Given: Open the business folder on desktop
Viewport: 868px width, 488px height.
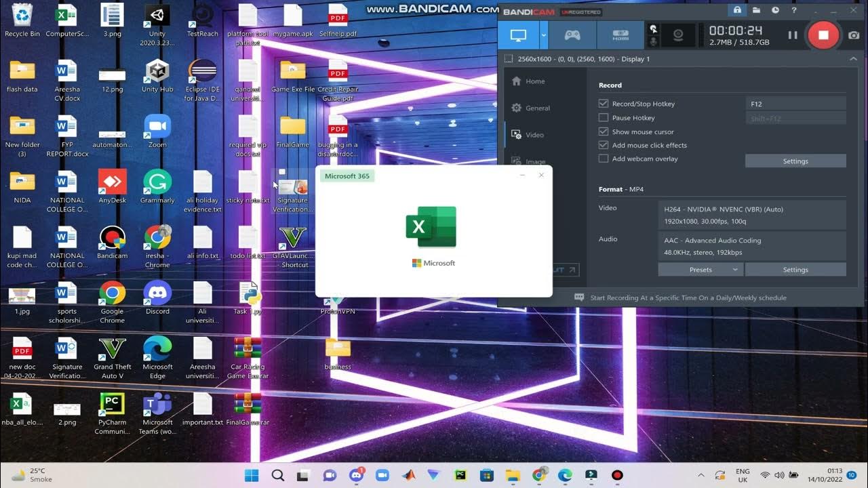Looking at the screenshot, I should pos(338,354).
